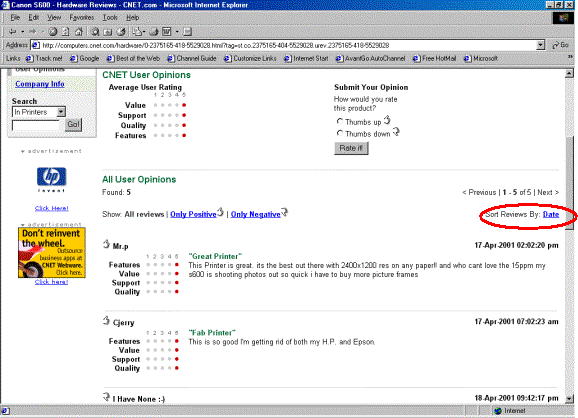Image resolution: width=578 pixels, height=418 pixels.
Task: Click the Track me! link icon
Action: (x=44, y=58)
